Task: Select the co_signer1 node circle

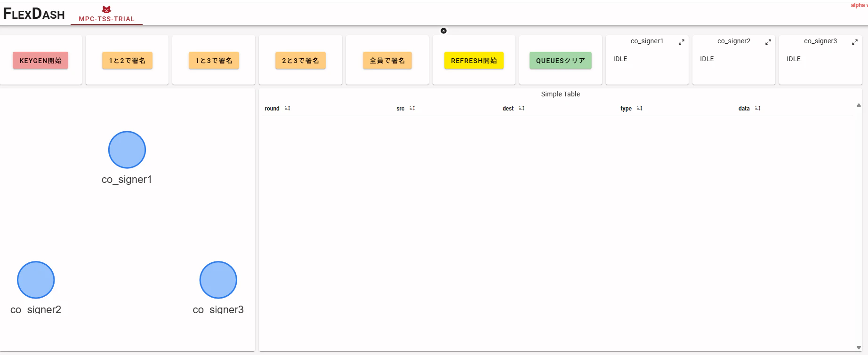Action: point(127,150)
